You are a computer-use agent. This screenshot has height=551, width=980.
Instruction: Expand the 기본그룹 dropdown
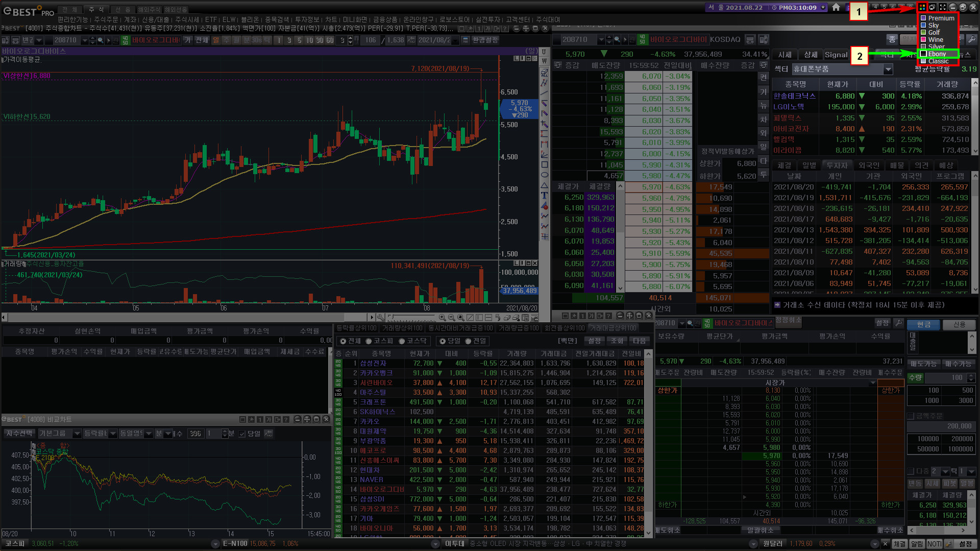pos(77,434)
